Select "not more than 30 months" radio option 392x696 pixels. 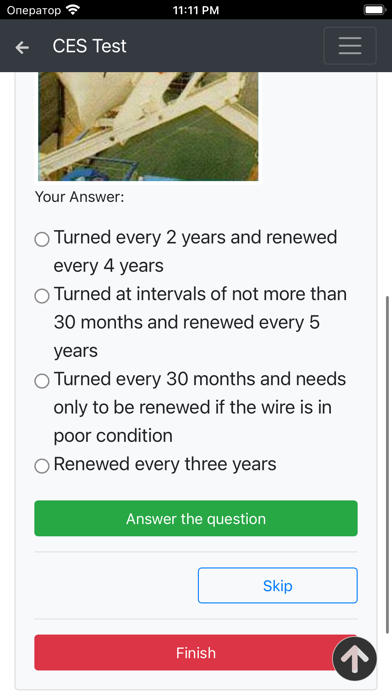pyautogui.click(x=42, y=296)
